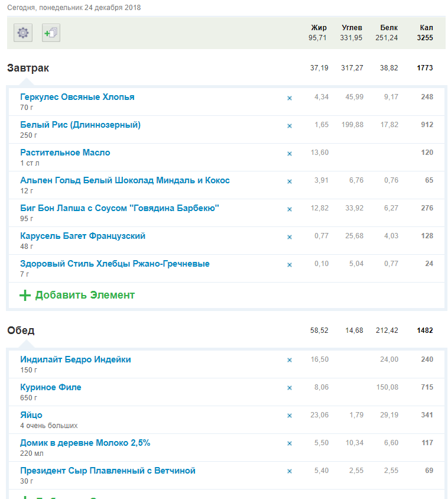Open Альпен Гольд Белый Шоколад item link
Viewport: 448px width, 499px height.
(x=125, y=180)
